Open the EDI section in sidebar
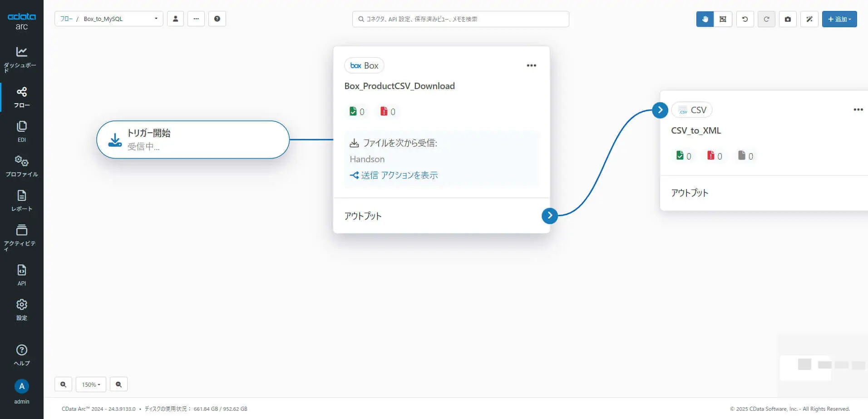The height and width of the screenshot is (419, 868). (x=21, y=132)
